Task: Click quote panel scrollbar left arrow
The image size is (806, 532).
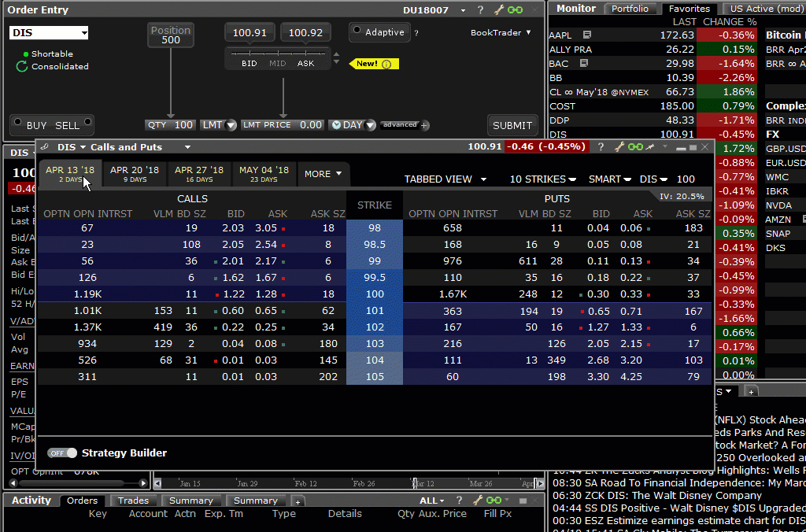Action: (x=13, y=483)
